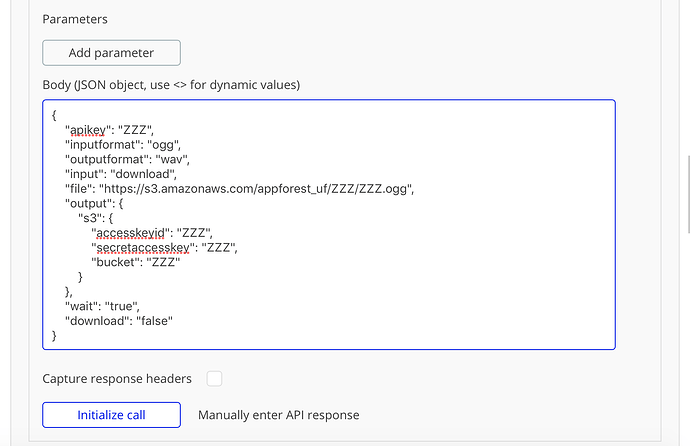Click the "input" key in the body
This screenshot has width=690, height=446.
tap(83, 174)
